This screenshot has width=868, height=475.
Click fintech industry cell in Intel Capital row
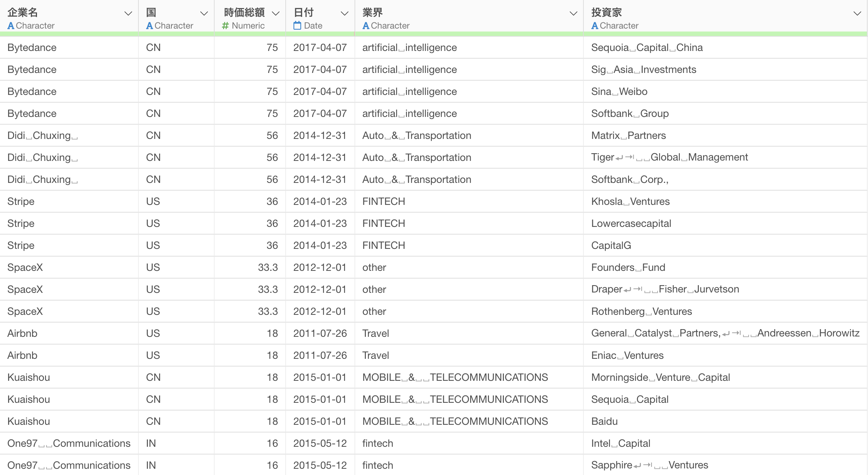[x=469, y=443]
